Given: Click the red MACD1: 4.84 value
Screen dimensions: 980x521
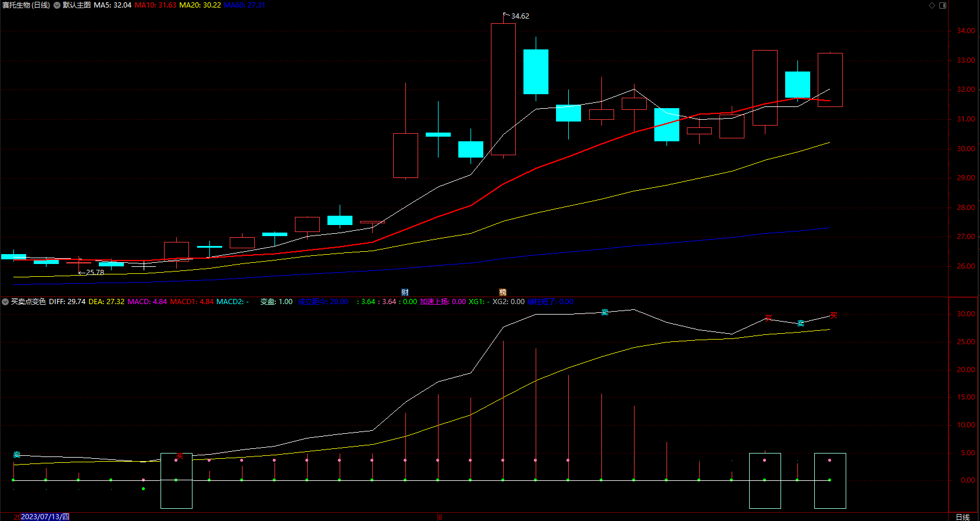Looking at the screenshot, I should click(x=192, y=302).
